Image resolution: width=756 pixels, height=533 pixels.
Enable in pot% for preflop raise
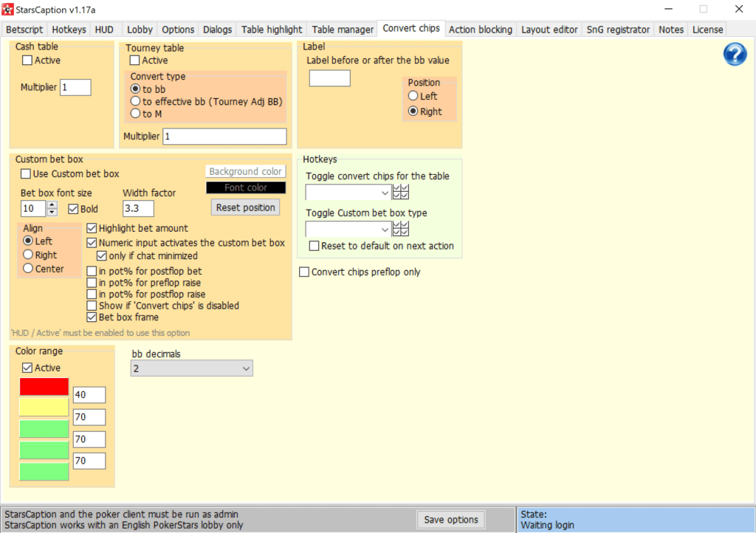[92, 283]
